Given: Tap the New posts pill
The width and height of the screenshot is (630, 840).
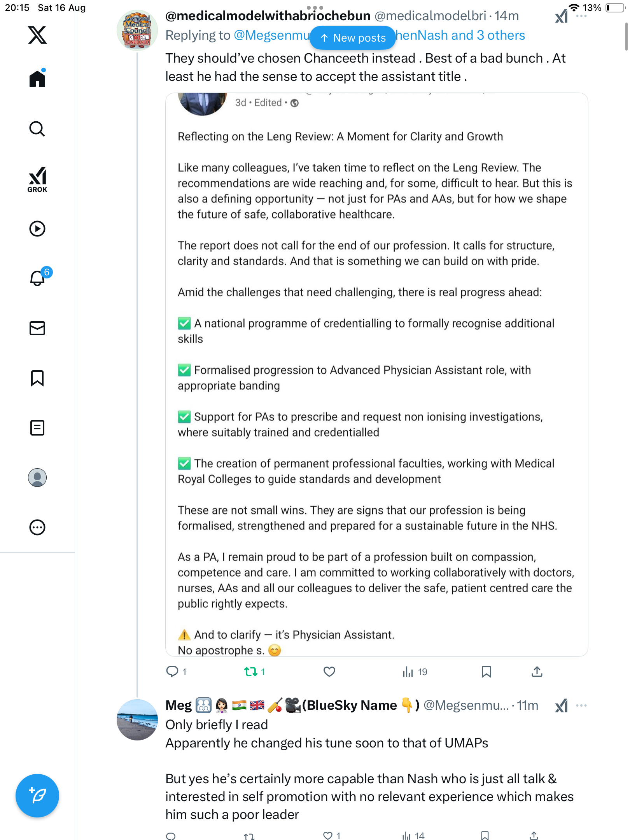Looking at the screenshot, I should pyautogui.click(x=353, y=38).
